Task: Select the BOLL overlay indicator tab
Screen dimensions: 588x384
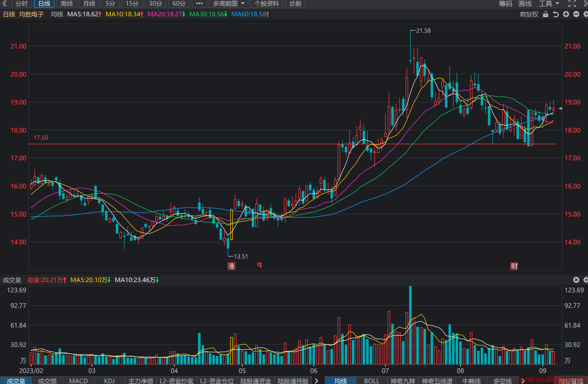Action: pyautogui.click(x=372, y=381)
